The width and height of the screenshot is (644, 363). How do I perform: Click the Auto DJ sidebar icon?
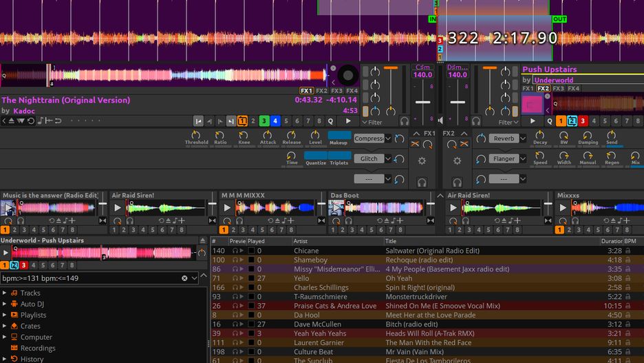(14, 304)
